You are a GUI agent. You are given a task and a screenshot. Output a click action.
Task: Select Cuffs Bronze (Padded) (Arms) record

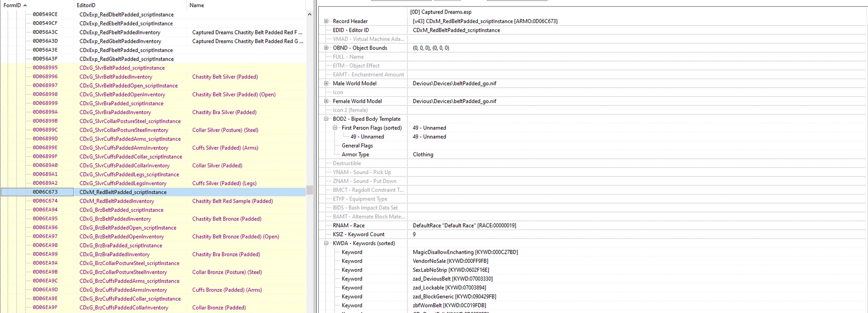pyautogui.click(x=153, y=290)
